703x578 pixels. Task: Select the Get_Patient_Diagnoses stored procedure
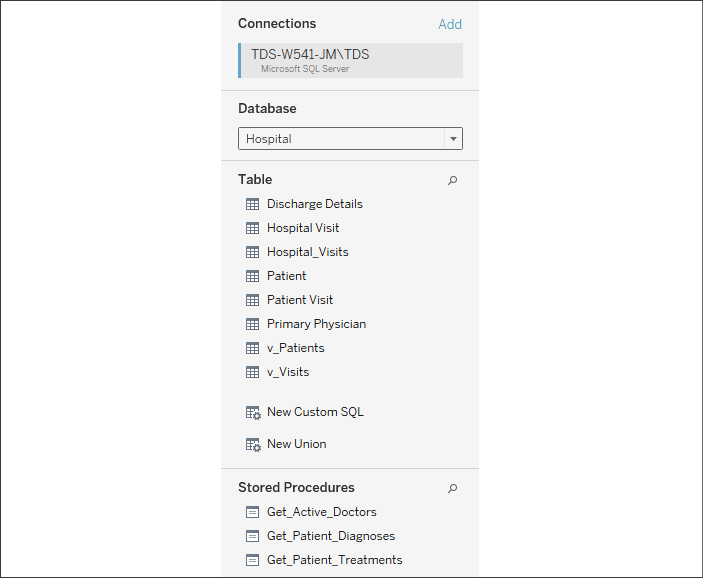click(x=331, y=536)
